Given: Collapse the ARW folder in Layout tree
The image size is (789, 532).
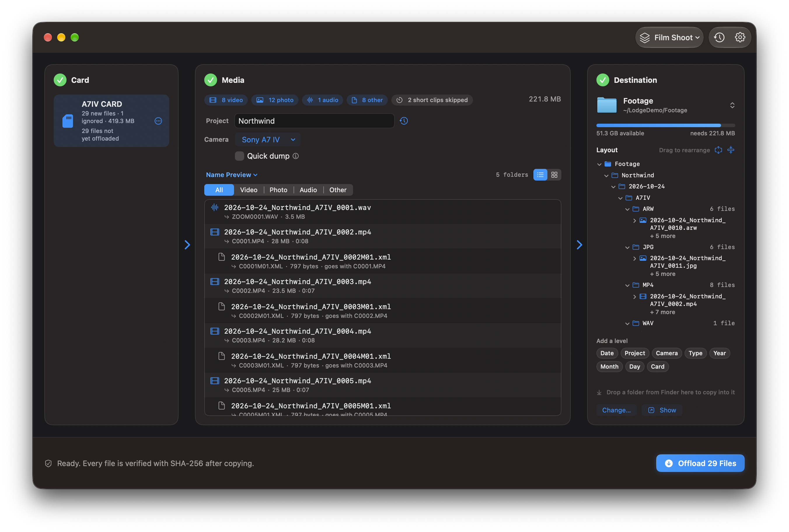Looking at the screenshot, I should click(627, 209).
